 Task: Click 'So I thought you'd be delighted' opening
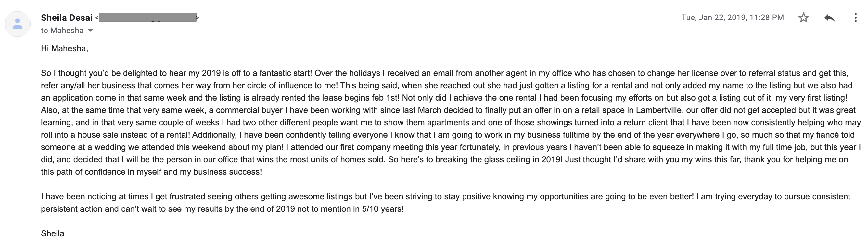click(99, 73)
